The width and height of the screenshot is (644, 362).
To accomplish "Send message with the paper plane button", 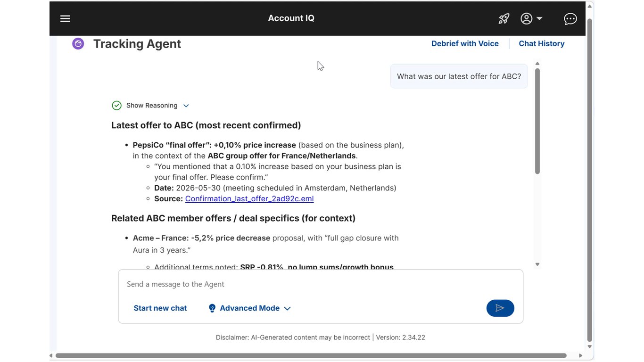I will pos(500,308).
